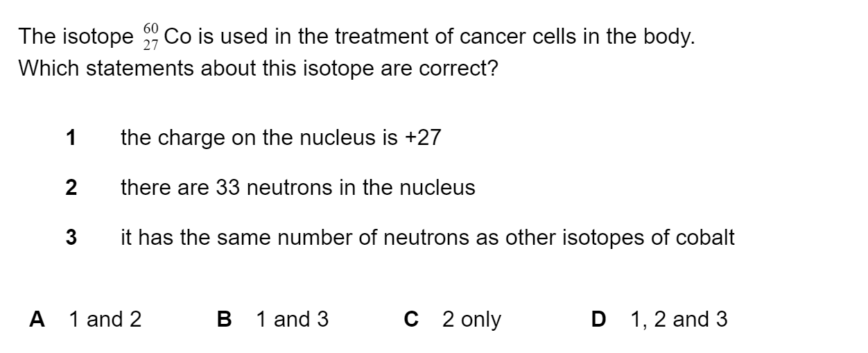The width and height of the screenshot is (868, 353).
Task: Click the 'Which statements' question line
Action: click(x=258, y=70)
